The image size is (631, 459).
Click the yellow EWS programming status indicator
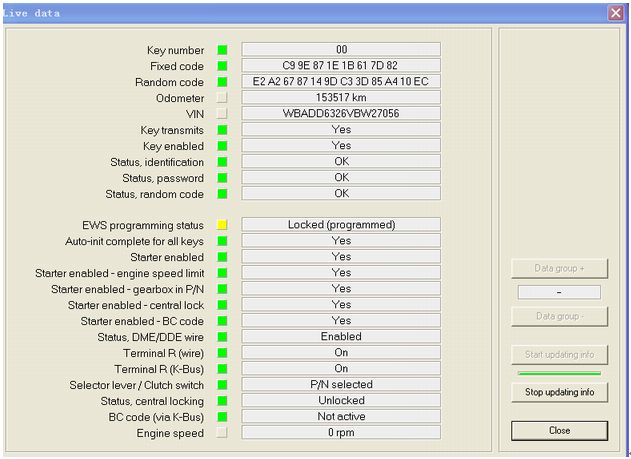(222, 225)
